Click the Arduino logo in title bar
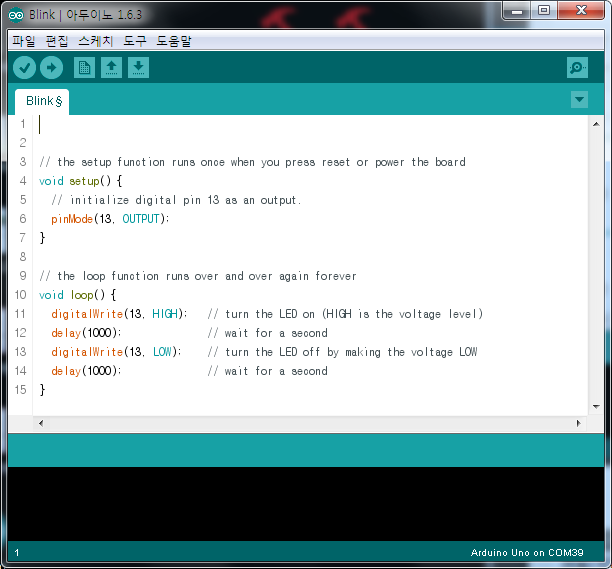The image size is (612, 569). point(16,15)
